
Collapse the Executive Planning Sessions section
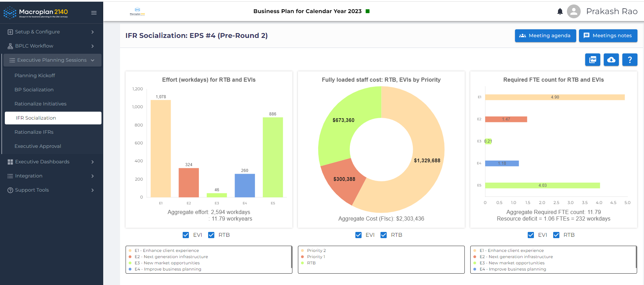pos(52,60)
